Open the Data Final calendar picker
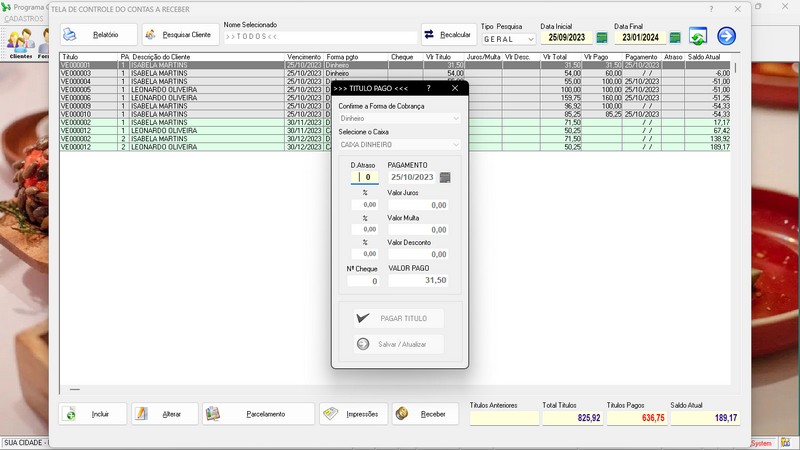Image resolution: width=800 pixels, height=450 pixels. 675,38
